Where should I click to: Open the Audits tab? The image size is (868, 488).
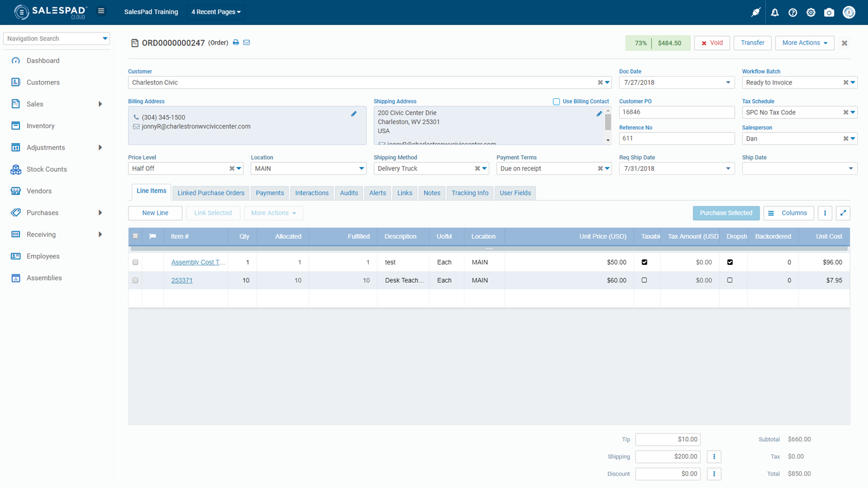pyautogui.click(x=349, y=193)
